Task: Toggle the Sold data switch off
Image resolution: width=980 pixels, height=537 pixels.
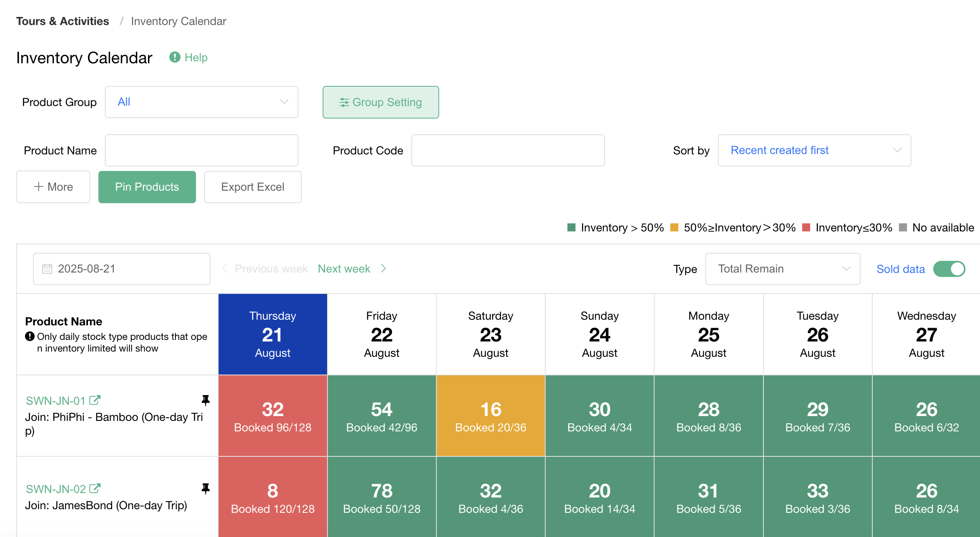Action: coord(949,269)
